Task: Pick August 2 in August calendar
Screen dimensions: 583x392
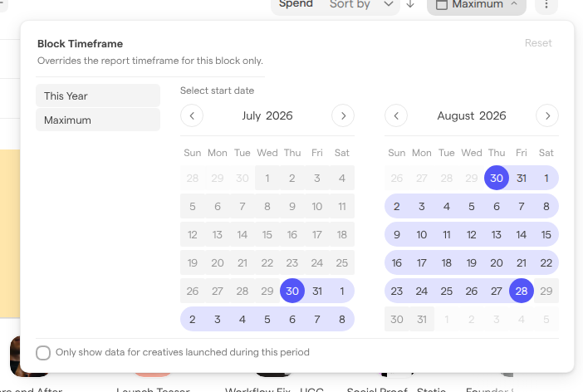Action: click(397, 207)
